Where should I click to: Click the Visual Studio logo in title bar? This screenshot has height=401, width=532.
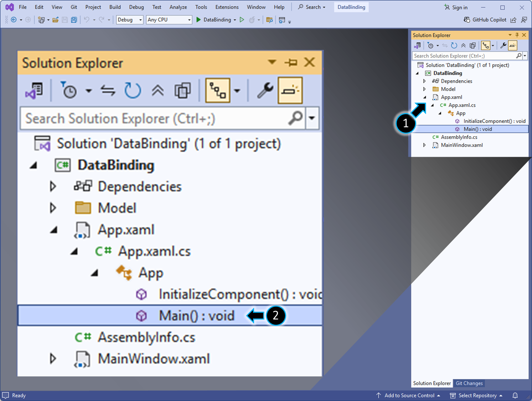coord(10,7)
